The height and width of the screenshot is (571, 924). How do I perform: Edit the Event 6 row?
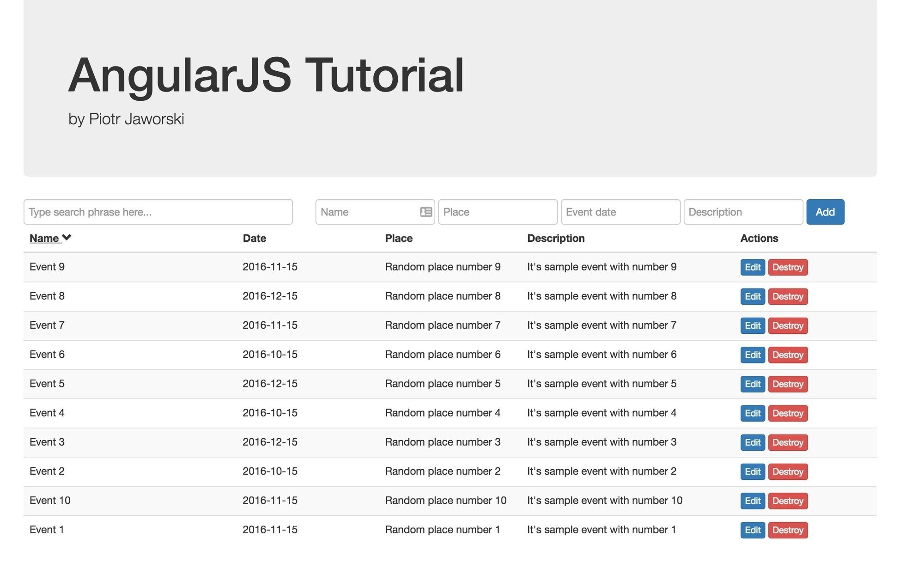point(753,355)
